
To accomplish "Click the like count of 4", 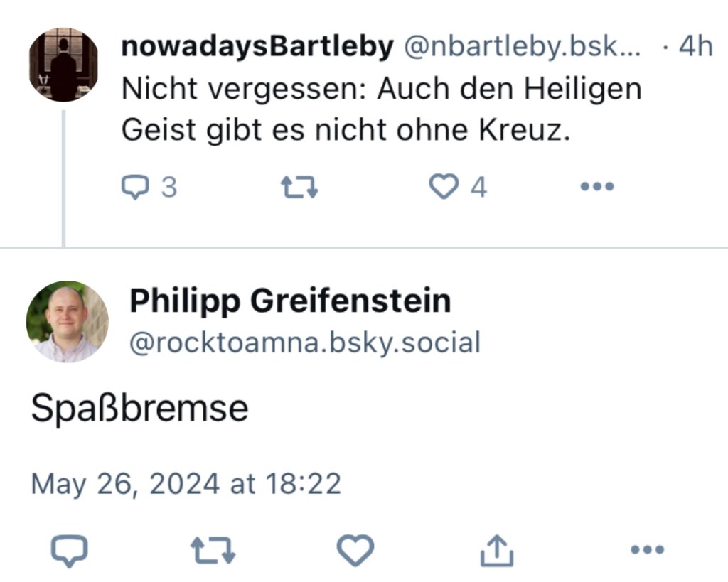I will point(479,186).
